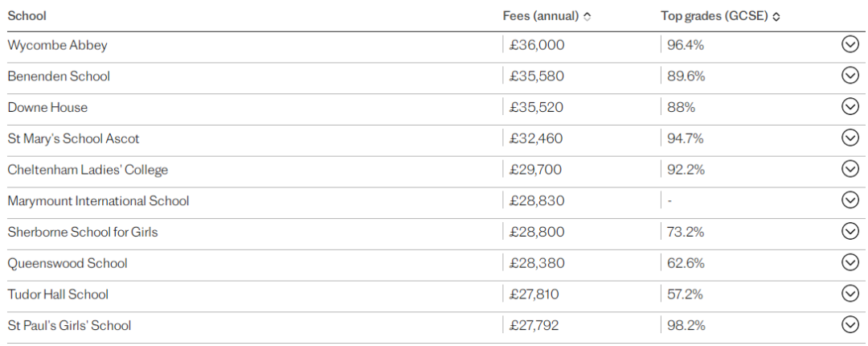Expand St Paul's Girls' School row
Screen dimensions: 868x346
[x=850, y=324]
